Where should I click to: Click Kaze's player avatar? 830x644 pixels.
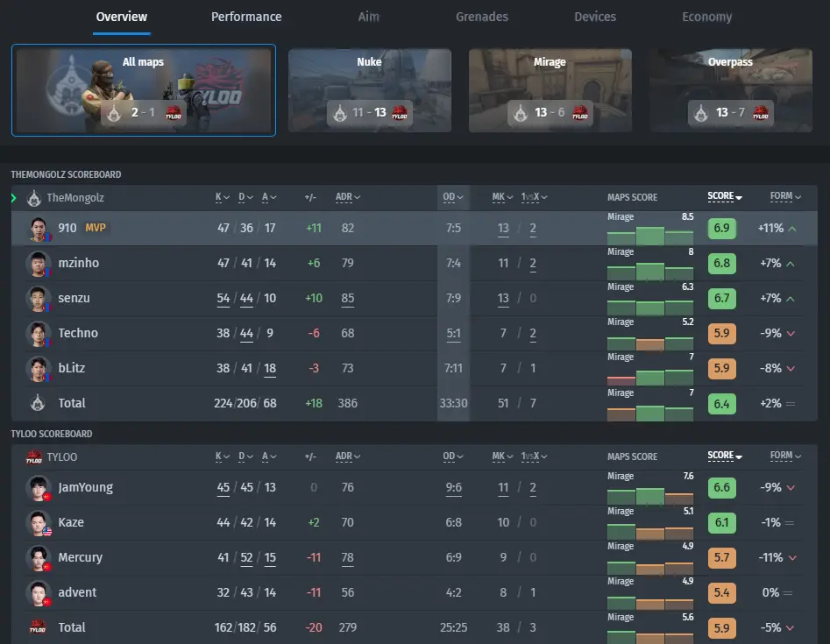38,522
